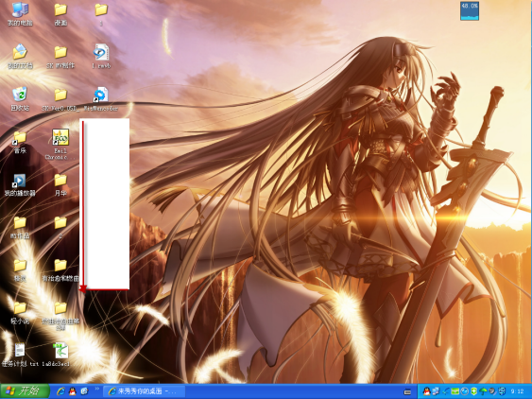Open the green bird 1a8dc3ec1 file
Viewport: 532px width, 399px height.
point(60,356)
